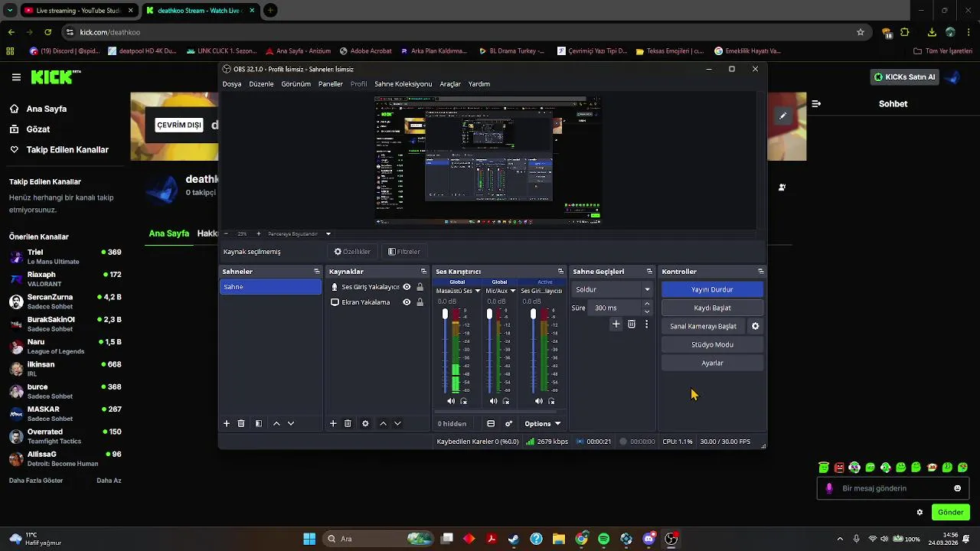Move source up arrow in Kaynaklar panel
This screenshot has width=980, height=551.
coord(383,423)
